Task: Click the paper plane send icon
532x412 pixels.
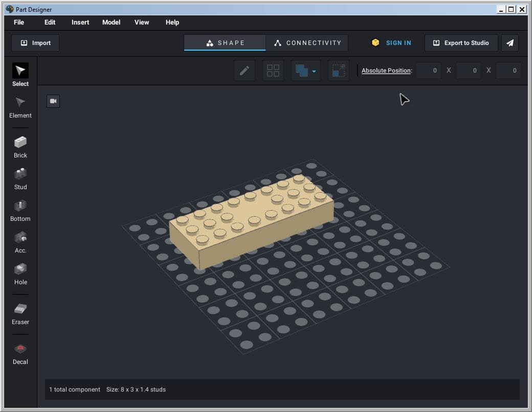Action: click(510, 43)
